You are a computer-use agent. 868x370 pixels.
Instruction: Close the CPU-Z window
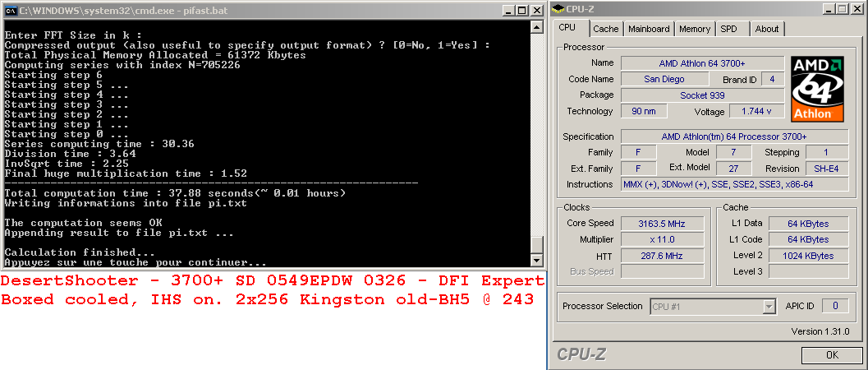point(857,9)
